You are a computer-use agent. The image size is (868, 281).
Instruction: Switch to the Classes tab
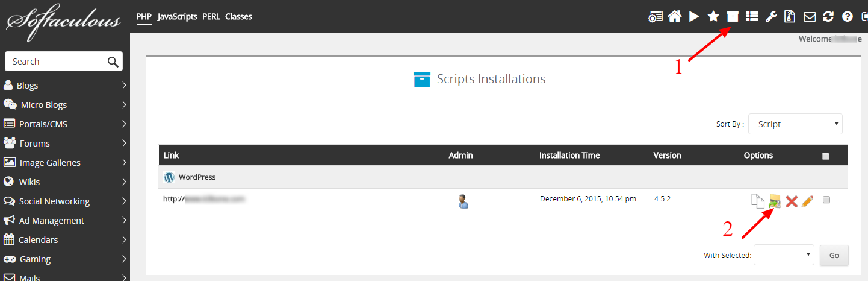coord(239,17)
